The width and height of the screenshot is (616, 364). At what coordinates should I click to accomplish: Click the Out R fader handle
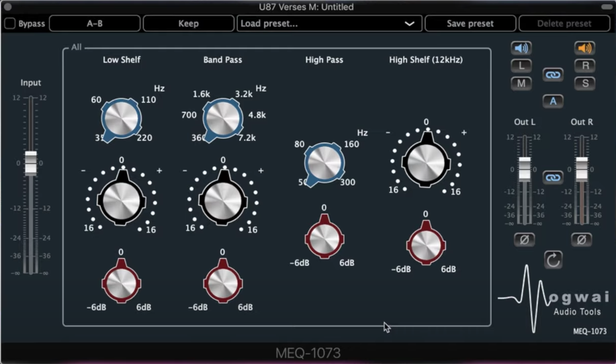(582, 169)
